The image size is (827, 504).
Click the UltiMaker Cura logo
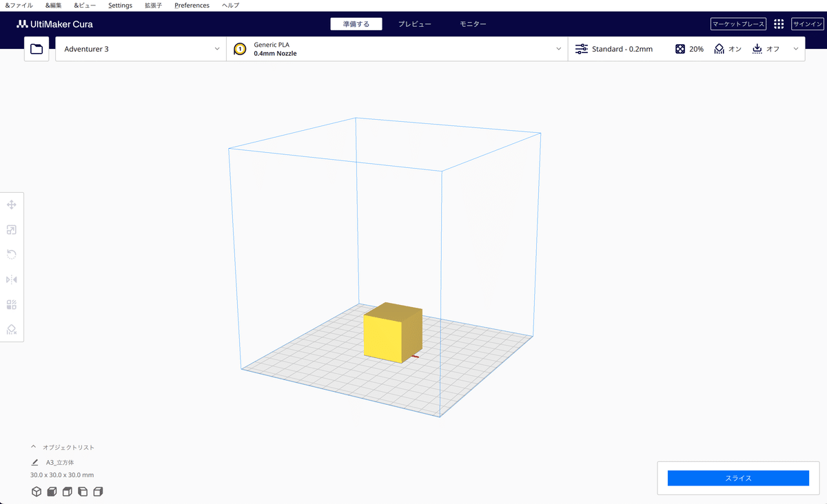54,24
